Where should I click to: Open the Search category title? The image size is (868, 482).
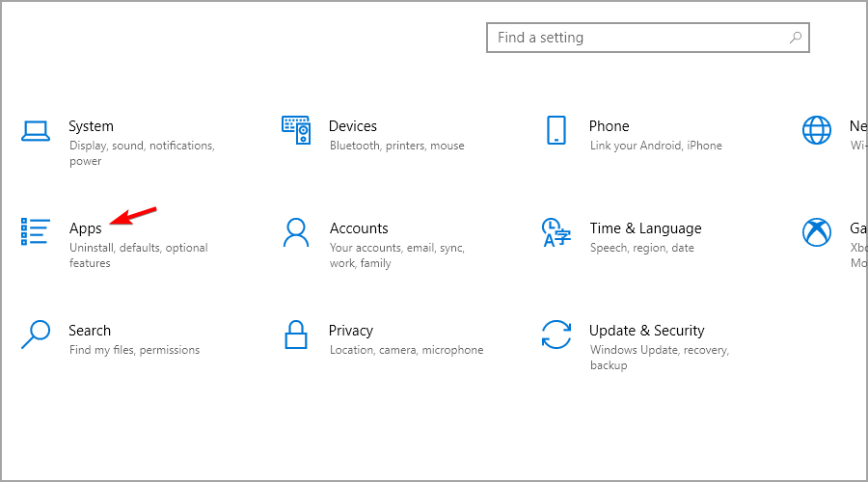coord(90,331)
